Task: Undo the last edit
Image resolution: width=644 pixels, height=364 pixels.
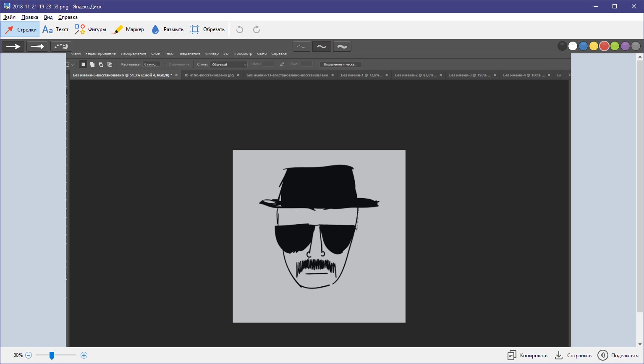Action: 240,30
